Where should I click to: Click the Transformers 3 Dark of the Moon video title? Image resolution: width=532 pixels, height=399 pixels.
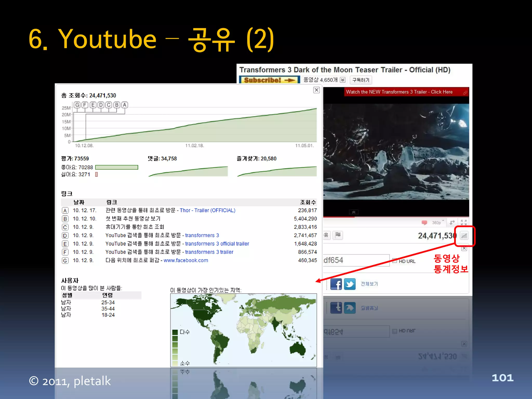click(345, 70)
